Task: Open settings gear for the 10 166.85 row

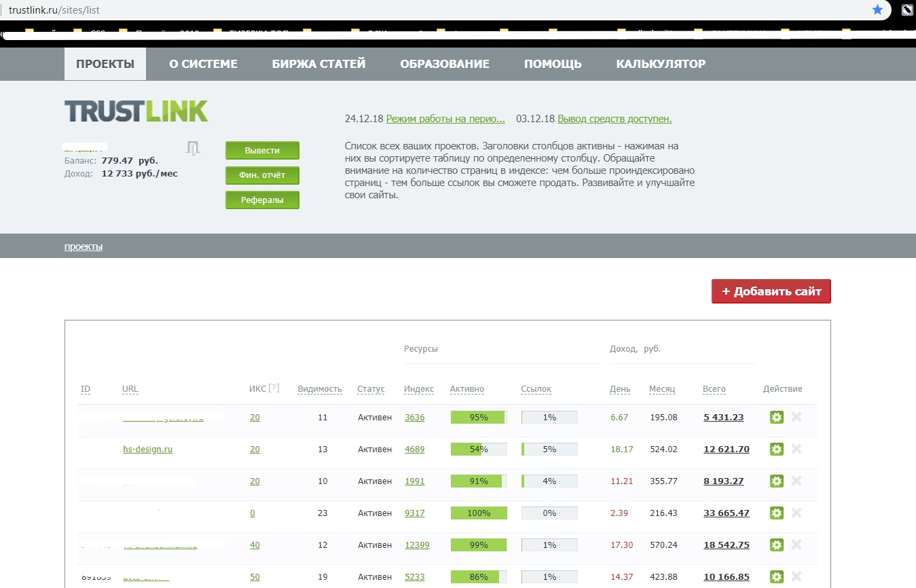Action: (777, 576)
